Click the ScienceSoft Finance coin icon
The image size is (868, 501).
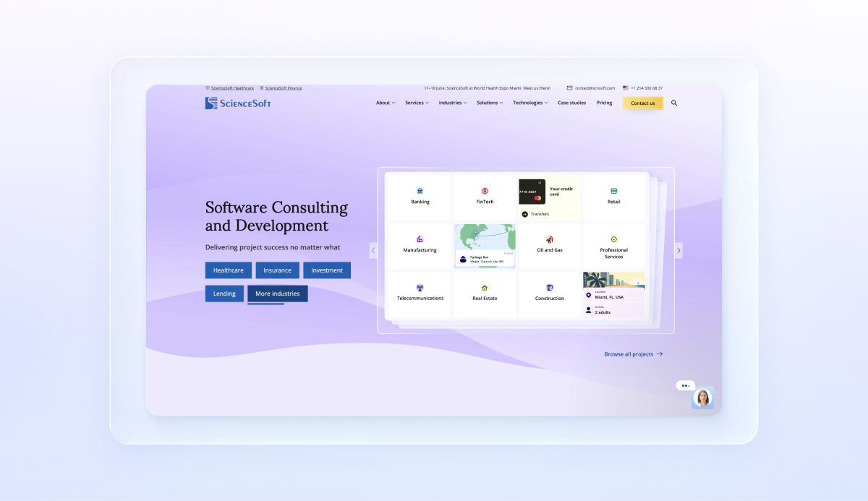coord(262,88)
